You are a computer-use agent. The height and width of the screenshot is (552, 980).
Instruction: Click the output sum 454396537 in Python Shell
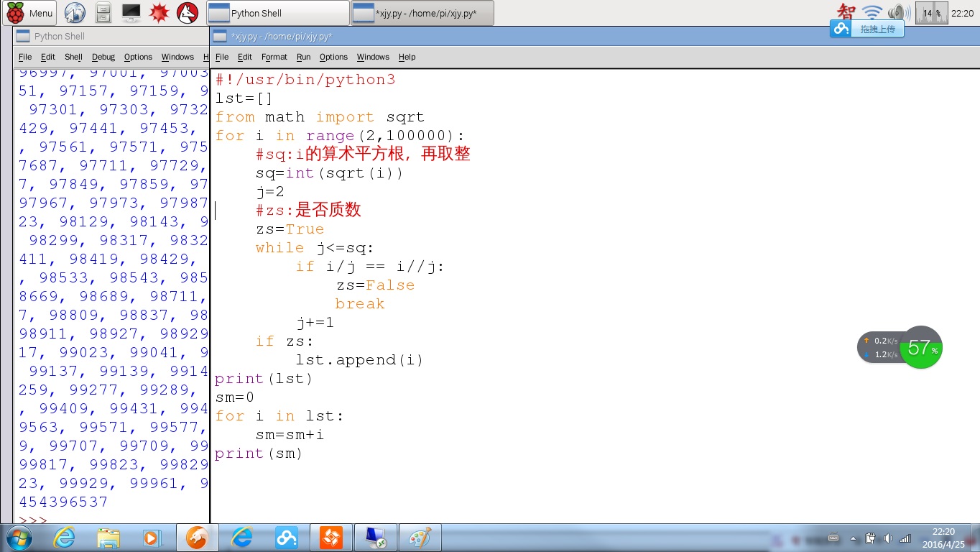coord(64,502)
